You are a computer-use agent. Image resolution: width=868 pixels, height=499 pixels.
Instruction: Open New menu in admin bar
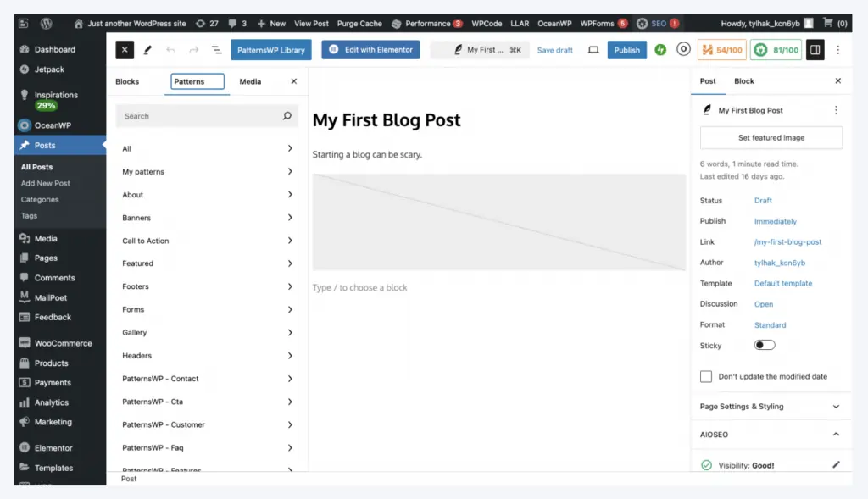(x=271, y=23)
